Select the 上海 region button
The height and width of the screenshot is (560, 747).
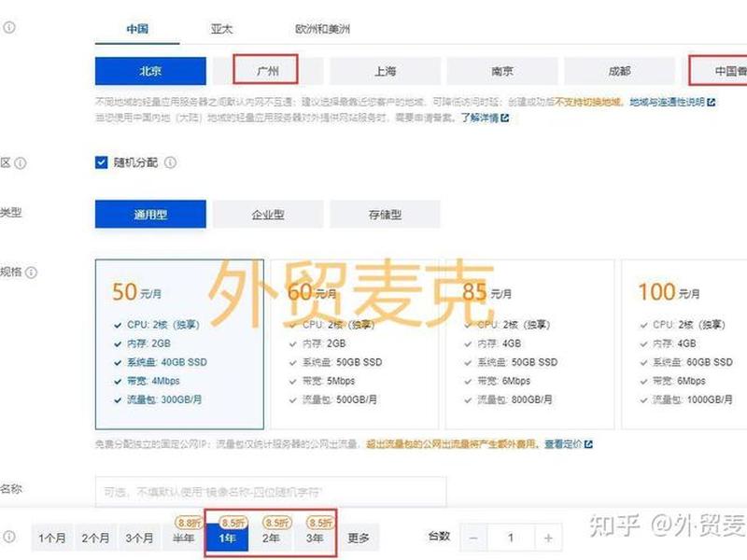(385, 71)
